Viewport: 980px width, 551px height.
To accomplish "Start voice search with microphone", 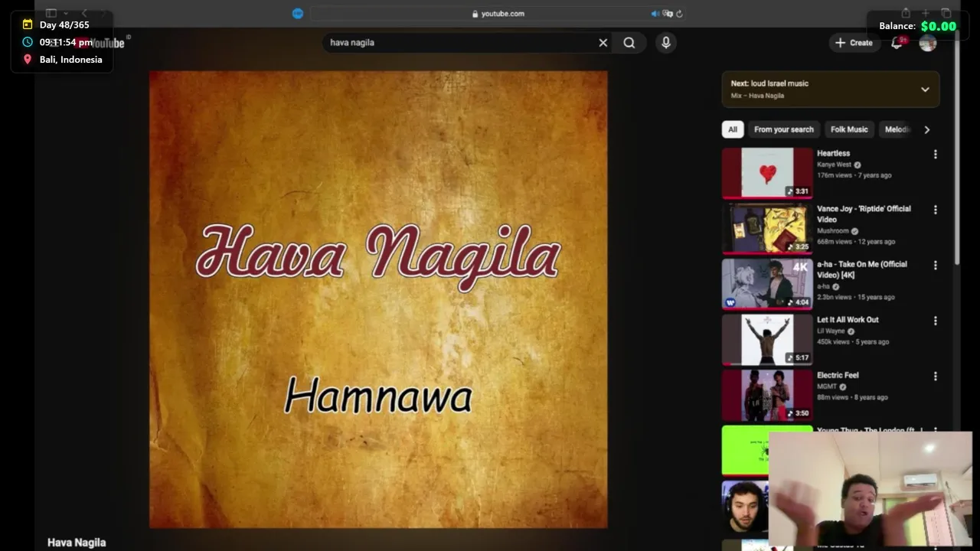I will (666, 43).
